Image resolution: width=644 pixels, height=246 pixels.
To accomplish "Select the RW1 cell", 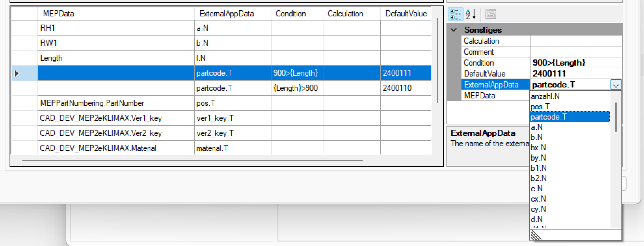I will (116, 43).
